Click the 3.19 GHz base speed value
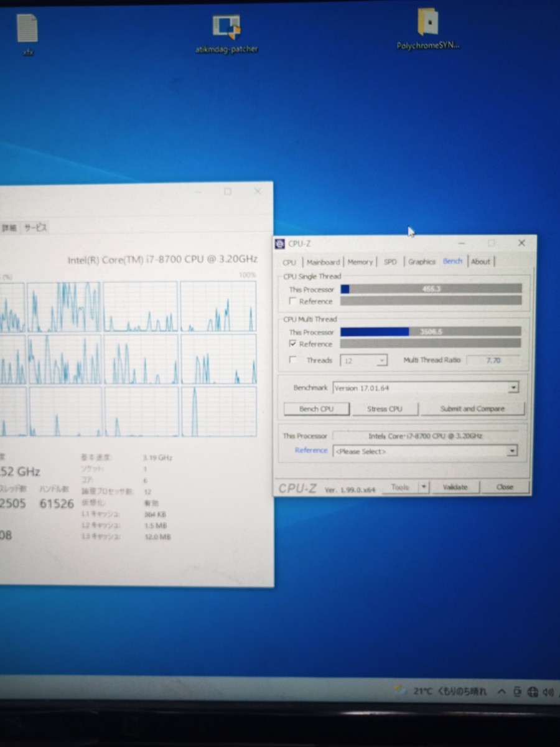This screenshot has width=560, height=747. (157, 458)
